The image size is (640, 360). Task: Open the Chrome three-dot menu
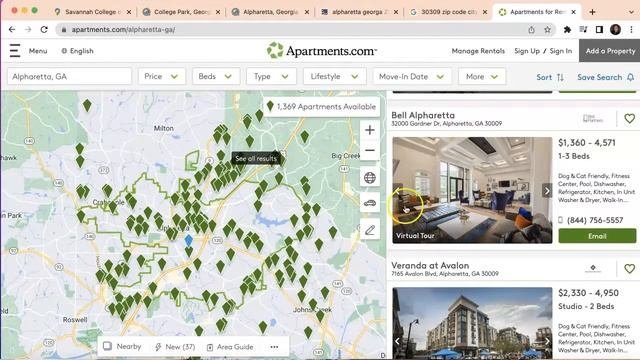coord(631,29)
